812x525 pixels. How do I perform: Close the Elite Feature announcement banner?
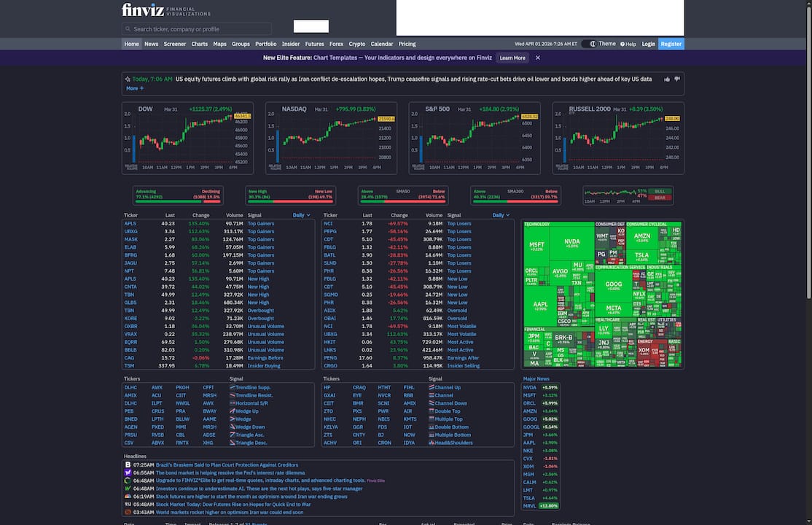(x=538, y=58)
